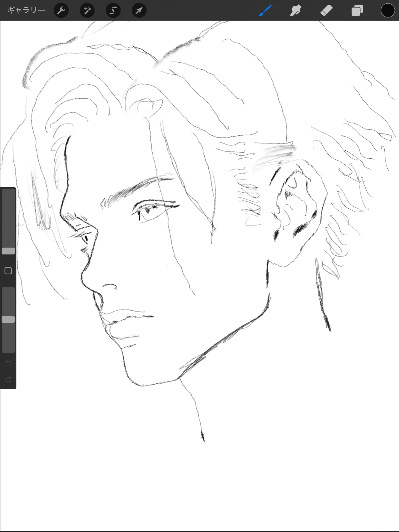Open the black color swatch picker
The image size is (399, 532).
pyautogui.click(x=388, y=10)
